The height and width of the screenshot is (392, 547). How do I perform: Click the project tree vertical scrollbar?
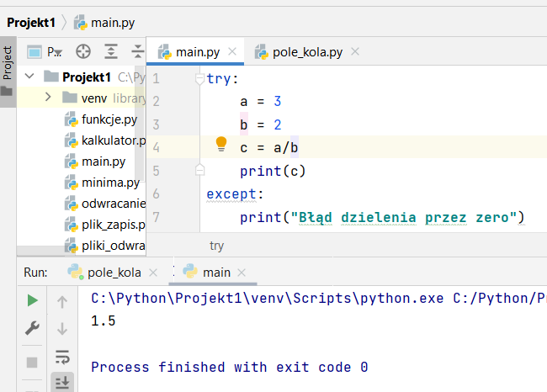[140, 123]
